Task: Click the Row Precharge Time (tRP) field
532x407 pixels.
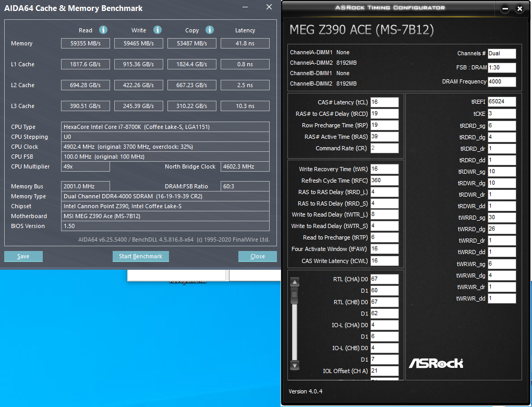Action: pos(384,125)
